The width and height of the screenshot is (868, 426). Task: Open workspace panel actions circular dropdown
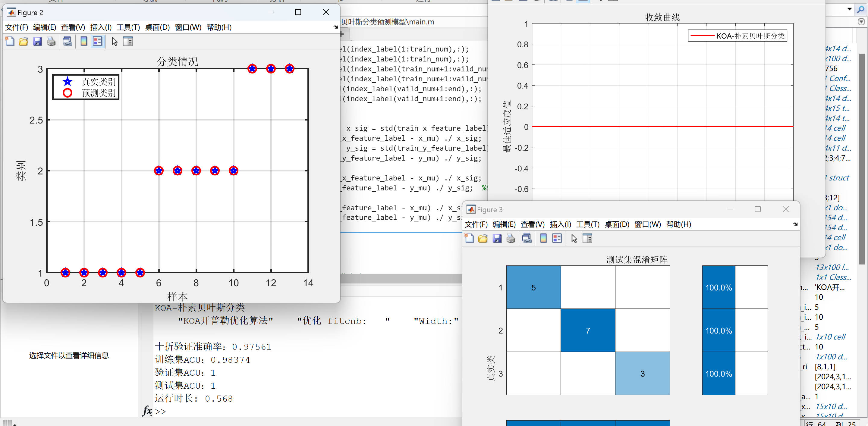pyautogui.click(x=861, y=22)
